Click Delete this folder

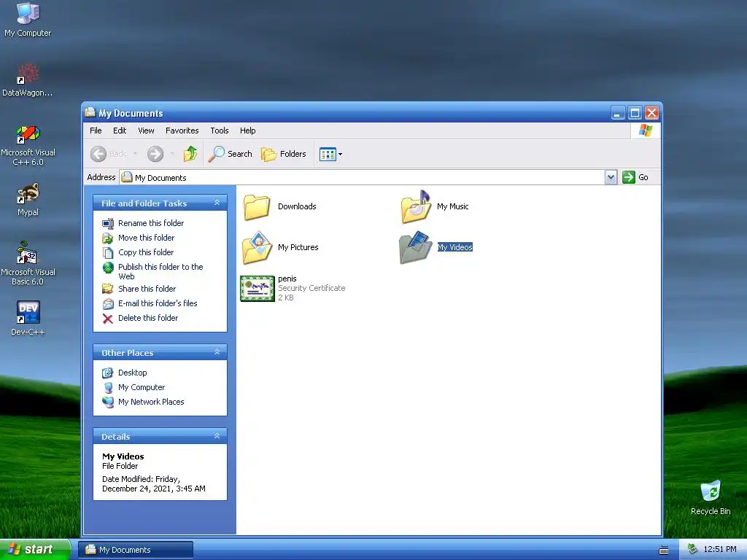click(x=148, y=318)
